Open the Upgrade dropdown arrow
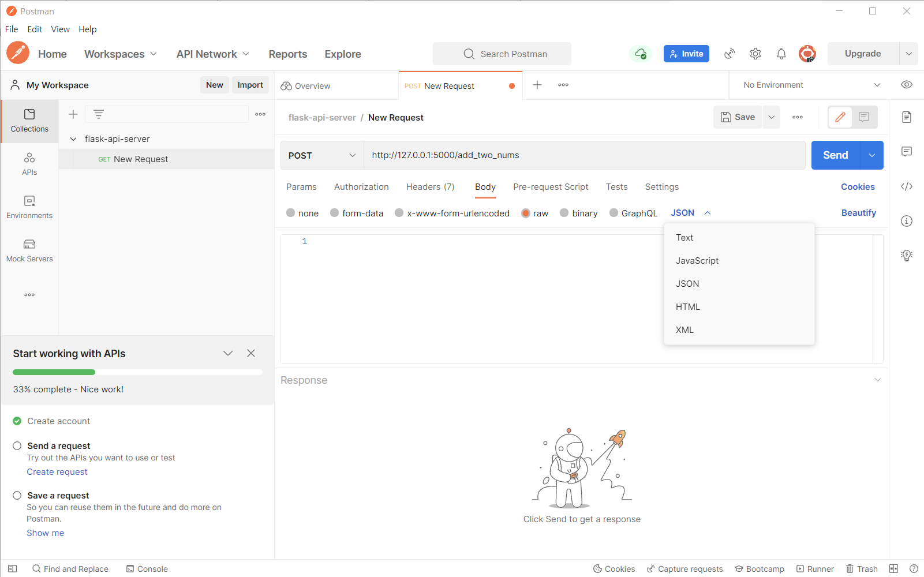Viewport: 924px width, 577px height. click(909, 54)
